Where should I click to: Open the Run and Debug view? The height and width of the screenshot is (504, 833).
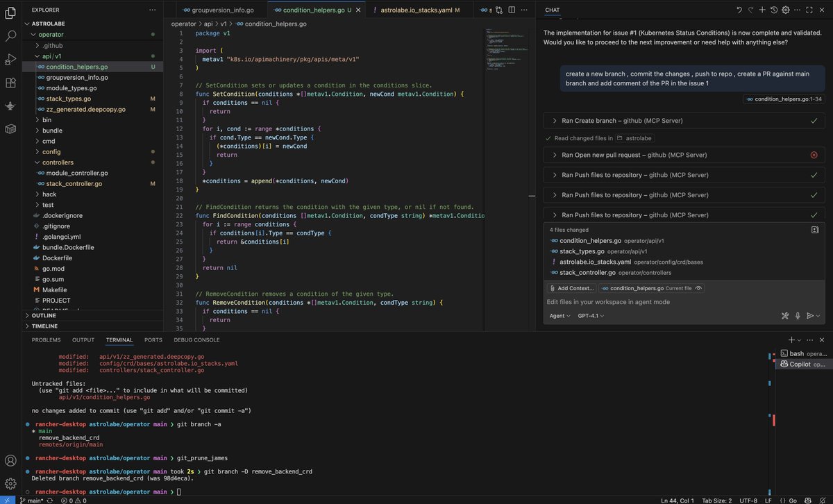(x=10, y=59)
